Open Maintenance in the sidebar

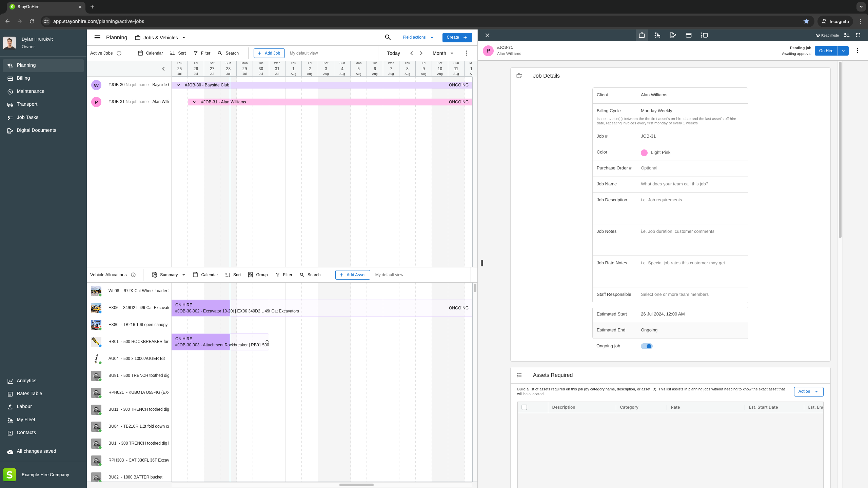point(31,91)
